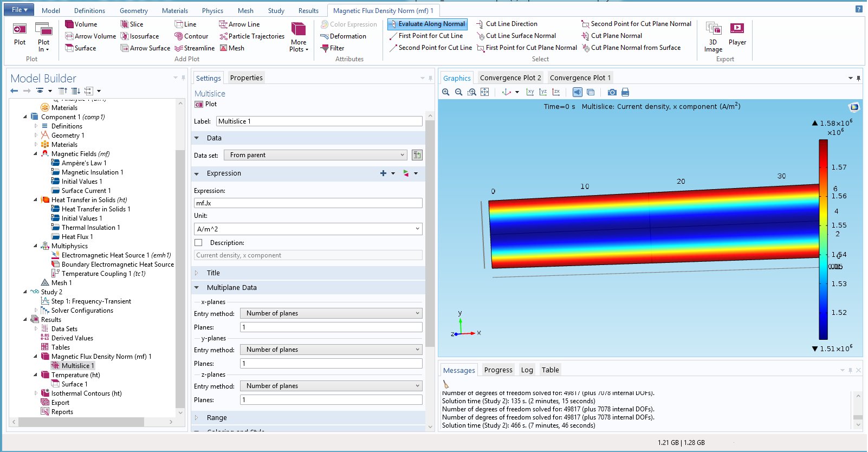Switch to the XY plane view
This screenshot has height=452, width=868.
tap(530, 92)
